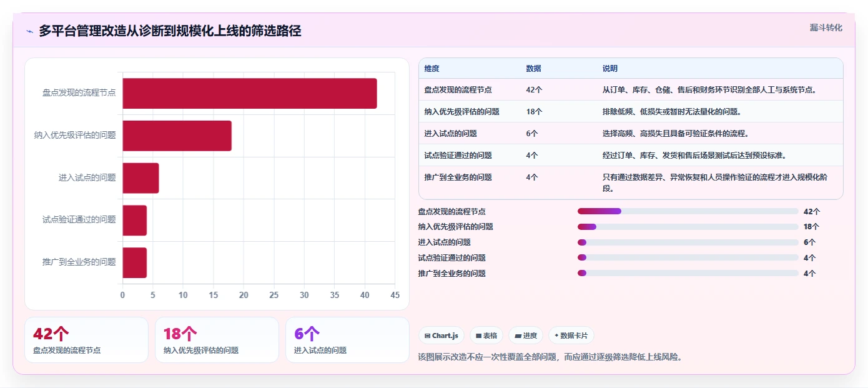Select the 进度 chip
The width and height of the screenshot is (868, 388).
[x=526, y=336]
